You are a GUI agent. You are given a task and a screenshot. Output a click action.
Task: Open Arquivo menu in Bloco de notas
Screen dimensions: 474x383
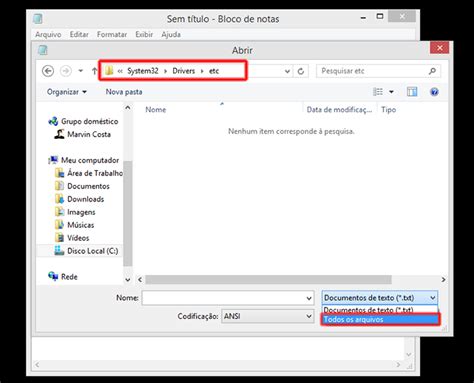(48, 34)
